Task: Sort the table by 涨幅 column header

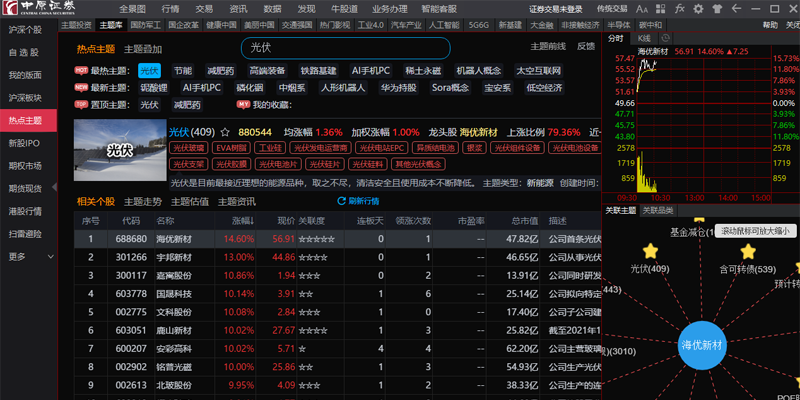Action: tap(243, 221)
